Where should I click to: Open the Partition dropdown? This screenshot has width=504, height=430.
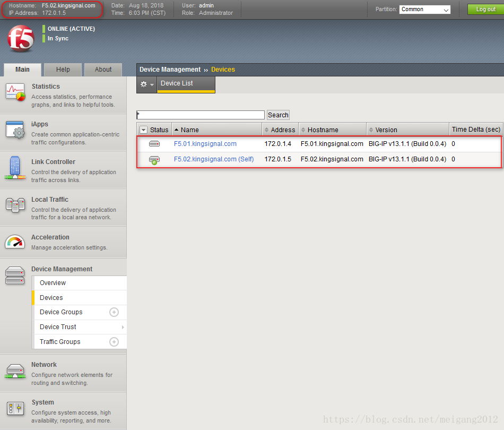point(424,10)
